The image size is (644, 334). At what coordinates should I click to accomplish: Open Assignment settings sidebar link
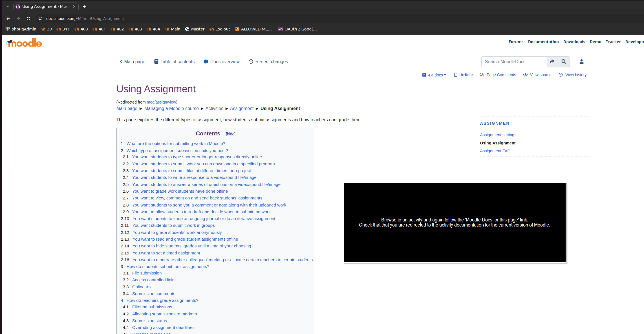coord(498,135)
